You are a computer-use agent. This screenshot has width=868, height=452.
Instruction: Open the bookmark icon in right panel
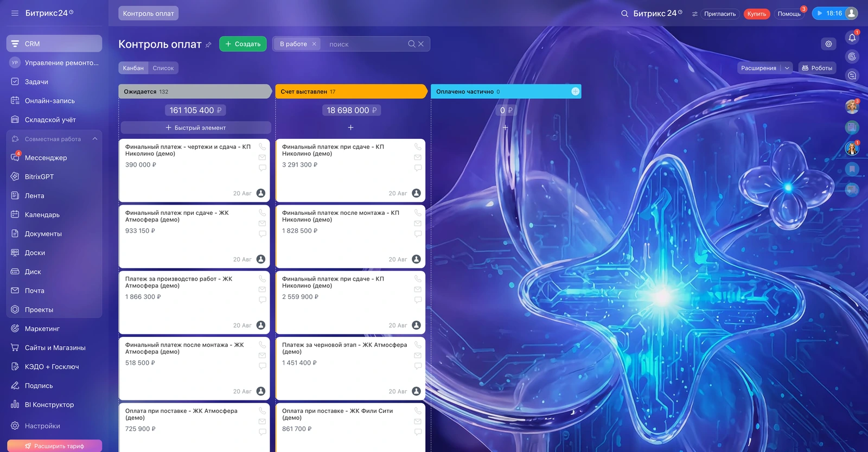[x=852, y=169]
